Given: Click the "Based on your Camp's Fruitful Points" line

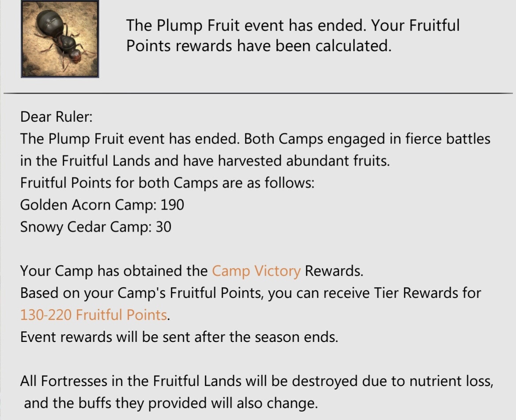Looking at the screenshot, I should [x=250, y=293].
